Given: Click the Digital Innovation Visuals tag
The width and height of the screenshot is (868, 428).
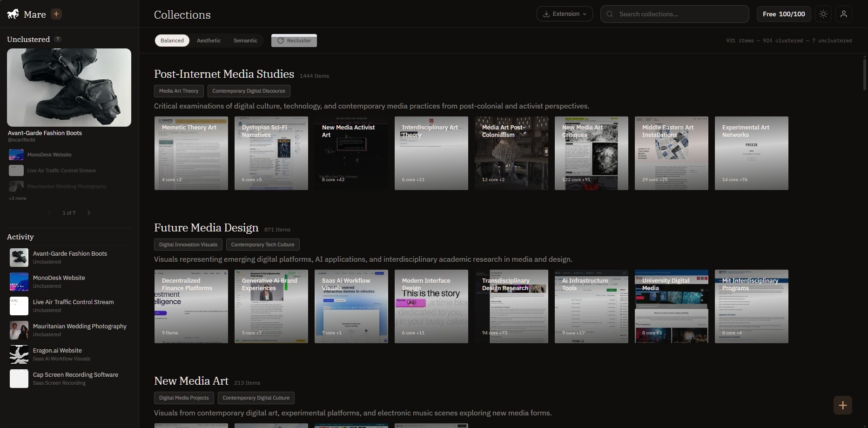Looking at the screenshot, I should tap(188, 245).
